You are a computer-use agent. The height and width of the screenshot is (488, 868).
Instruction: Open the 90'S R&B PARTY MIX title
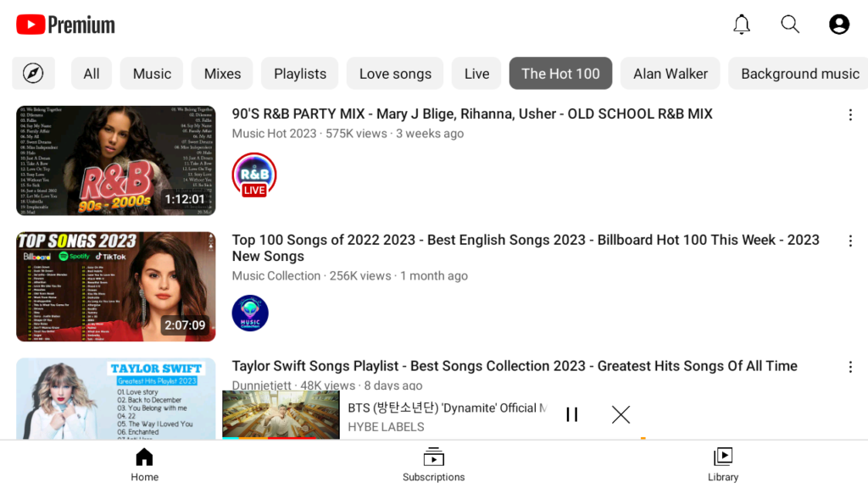coord(472,114)
